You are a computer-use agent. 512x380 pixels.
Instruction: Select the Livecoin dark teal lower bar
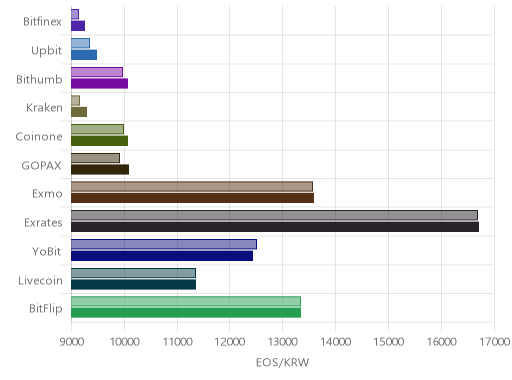133,284
